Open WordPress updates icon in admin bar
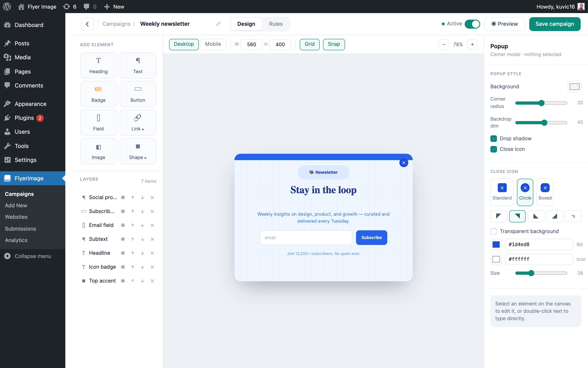Screen dimensions: 588x368 click(x=69, y=7)
